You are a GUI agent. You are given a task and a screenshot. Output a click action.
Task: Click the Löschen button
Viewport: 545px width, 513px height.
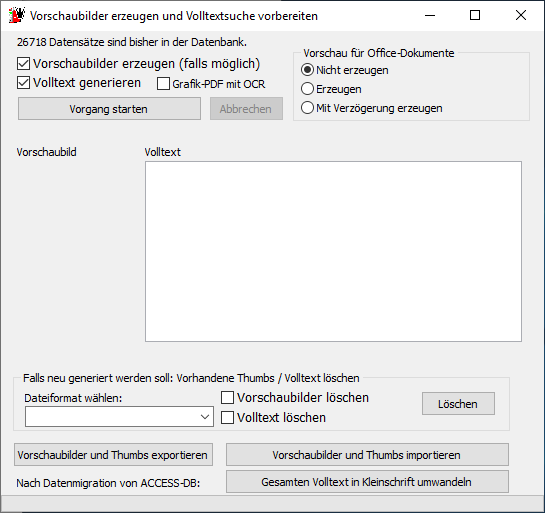pos(458,404)
